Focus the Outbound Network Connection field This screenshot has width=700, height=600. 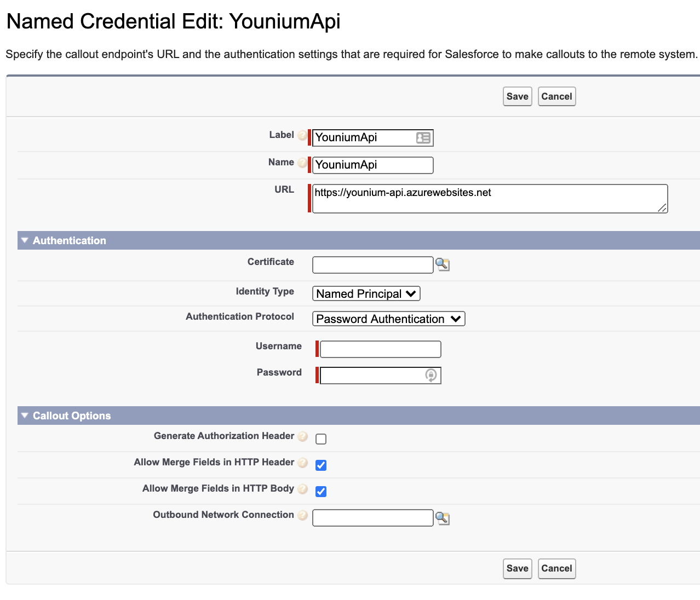coord(372,518)
